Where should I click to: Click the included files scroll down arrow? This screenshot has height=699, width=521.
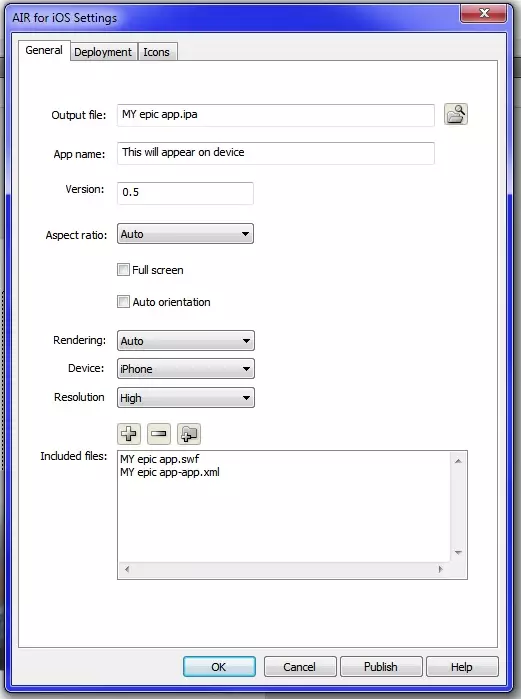click(x=458, y=553)
